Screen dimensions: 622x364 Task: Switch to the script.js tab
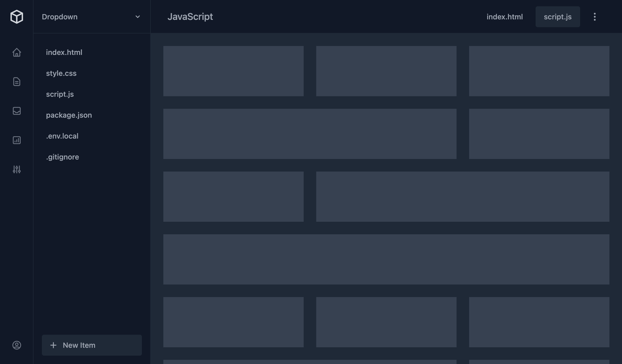[558, 17]
